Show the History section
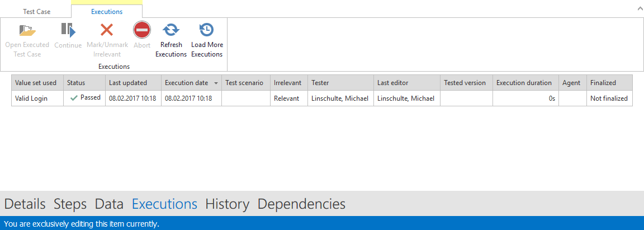Screen dimensions: 644x230 click(x=227, y=204)
